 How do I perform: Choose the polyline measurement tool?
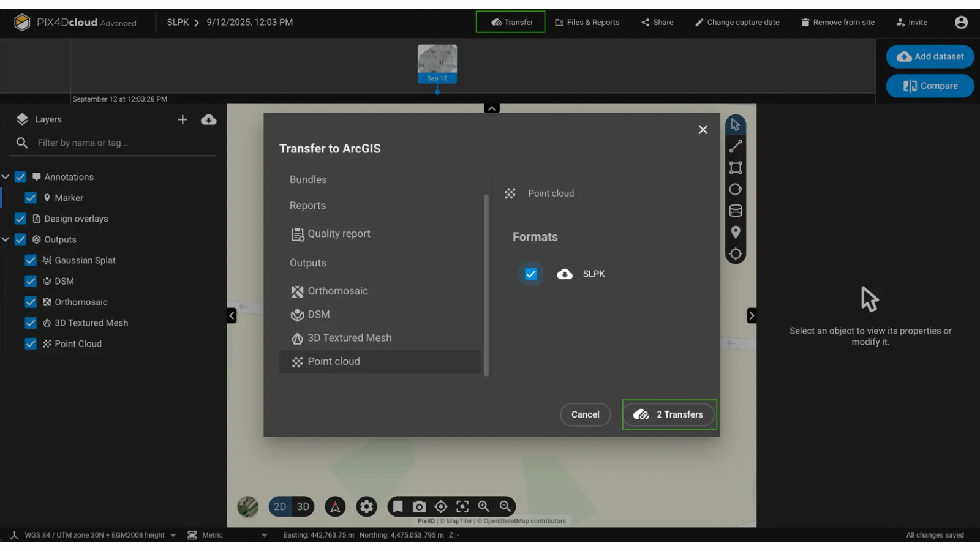(735, 146)
